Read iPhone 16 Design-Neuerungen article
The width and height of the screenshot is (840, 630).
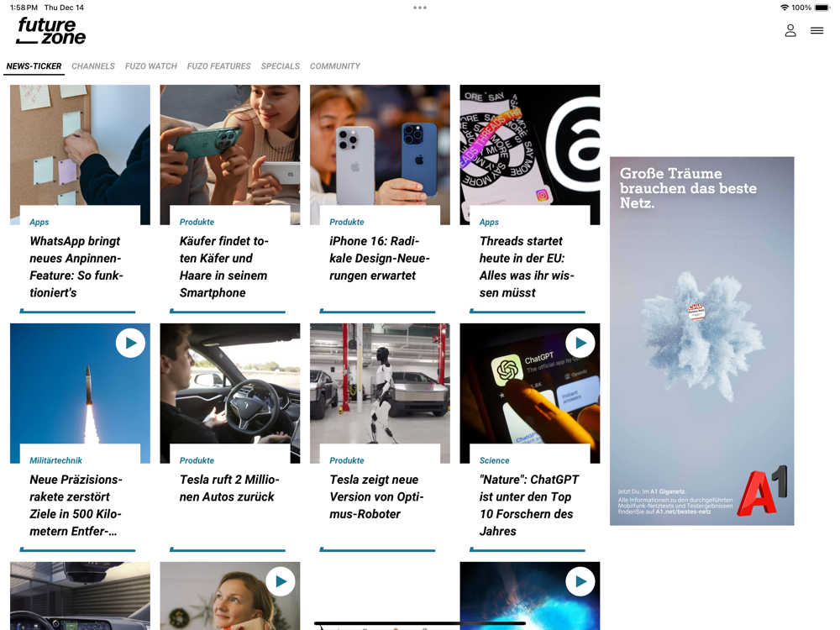pyautogui.click(x=380, y=258)
